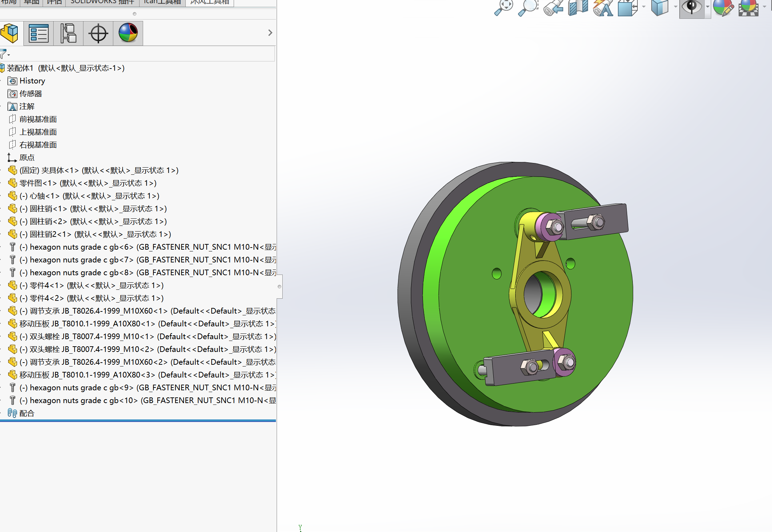The width and height of the screenshot is (772, 532).
Task: Toggle the Section View tool
Action: tap(578, 7)
